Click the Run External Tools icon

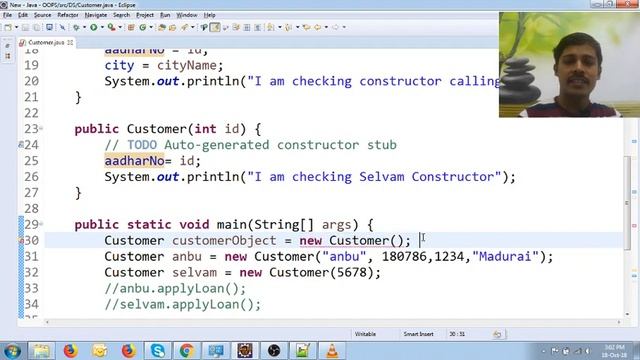[111, 27]
